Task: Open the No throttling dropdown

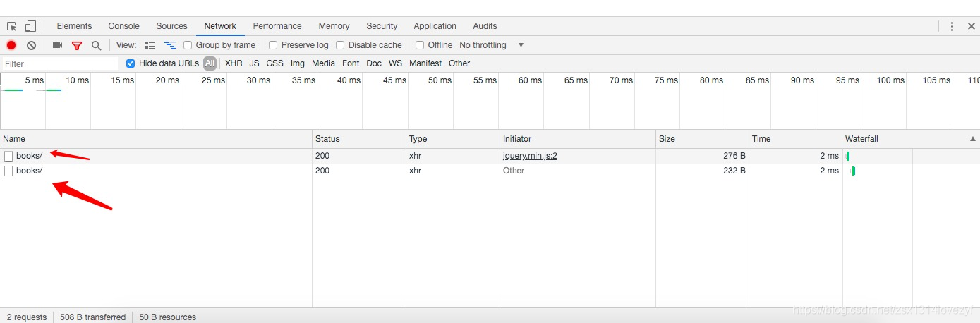Action: pos(492,45)
